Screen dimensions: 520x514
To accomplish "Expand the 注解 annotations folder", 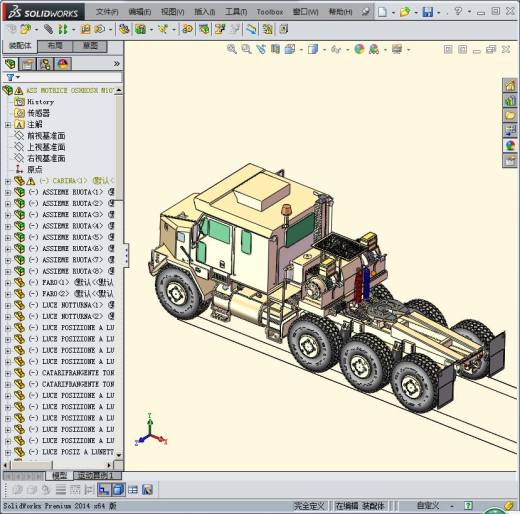I will tap(8, 125).
